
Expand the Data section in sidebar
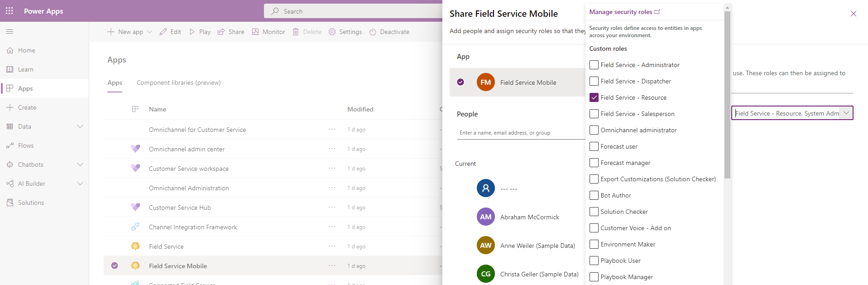pyautogui.click(x=80, y=126)
